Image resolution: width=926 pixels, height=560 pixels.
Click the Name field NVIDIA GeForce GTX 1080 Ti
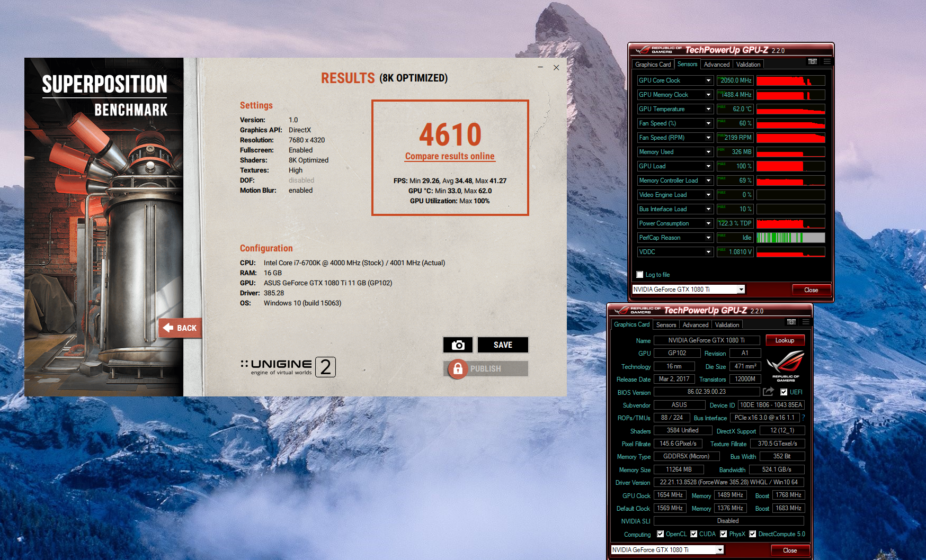(707, 340)
